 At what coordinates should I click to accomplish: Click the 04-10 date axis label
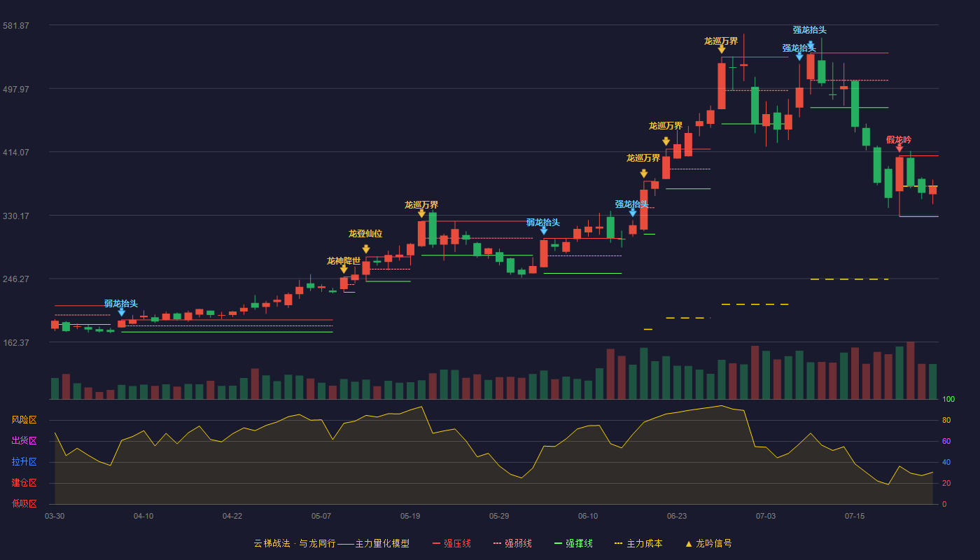[143, 516]
